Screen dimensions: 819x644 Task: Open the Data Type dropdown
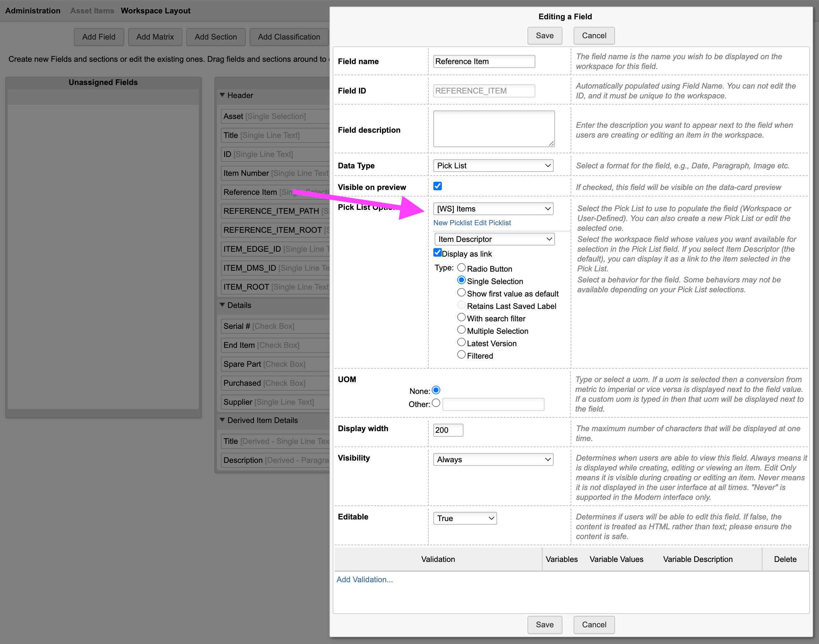(493, 165)
